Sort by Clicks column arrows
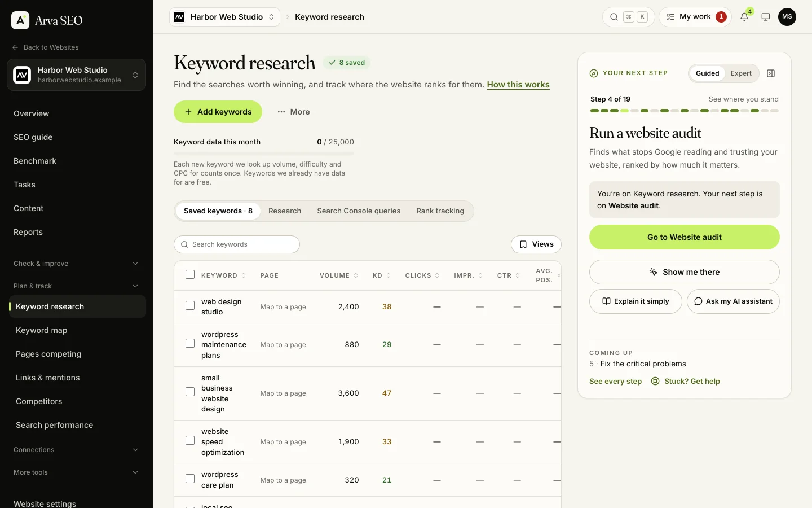The height and width of the screenshot is (508, 812). pos(437,275)
